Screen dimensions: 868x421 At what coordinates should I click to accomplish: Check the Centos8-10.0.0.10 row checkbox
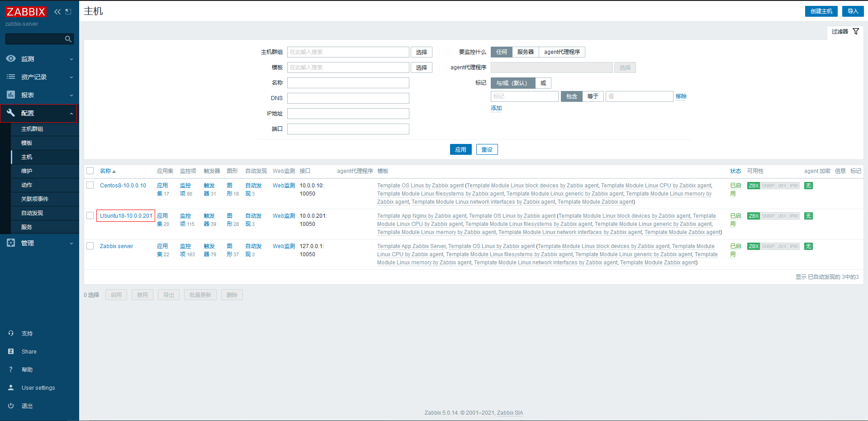(90, 185)
